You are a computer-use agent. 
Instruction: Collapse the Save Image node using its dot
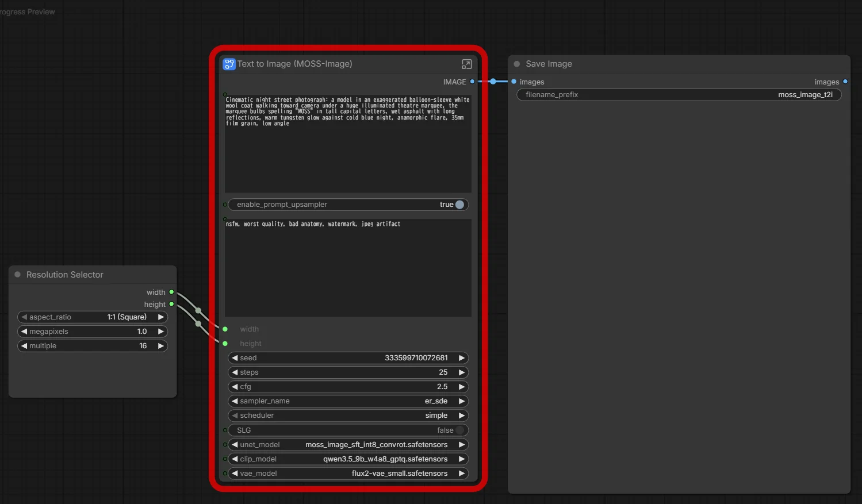click(x=516, y=64)
